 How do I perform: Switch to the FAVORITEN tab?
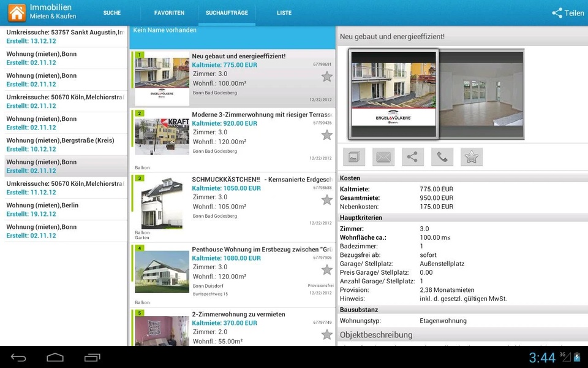pos(169,13)
